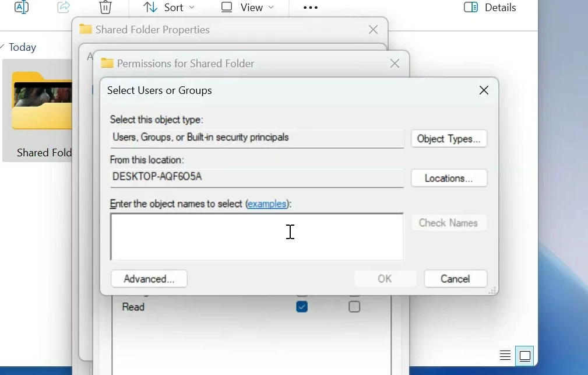588x375 pixels.
Task: Toggle the Allow checkbox for Read
Action: [302, 307]
